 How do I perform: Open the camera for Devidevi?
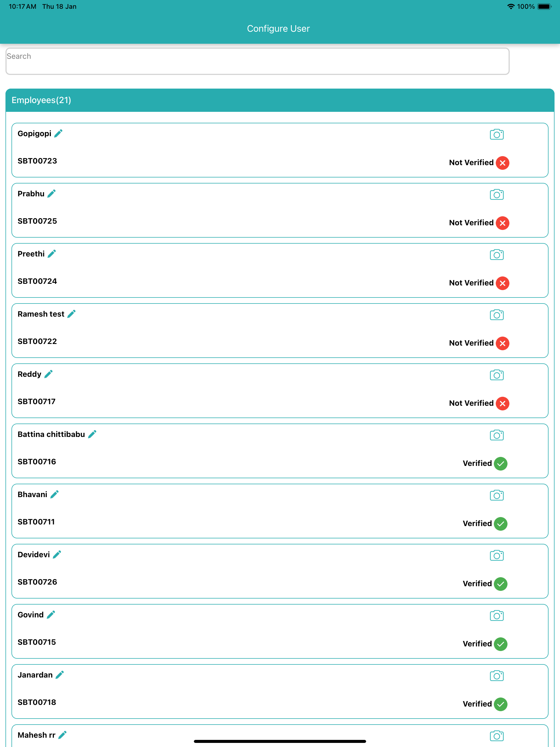pyautogui.click(x=497, y=555)
